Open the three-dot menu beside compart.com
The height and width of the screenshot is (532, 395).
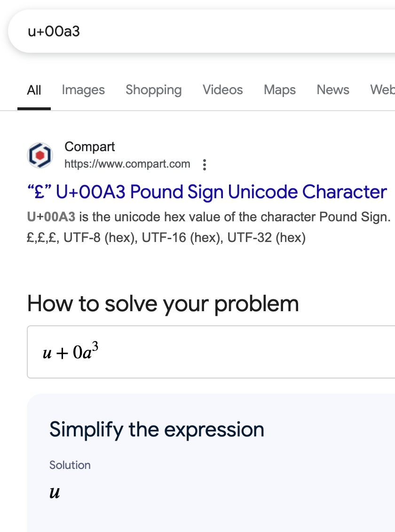coord(204,165)
